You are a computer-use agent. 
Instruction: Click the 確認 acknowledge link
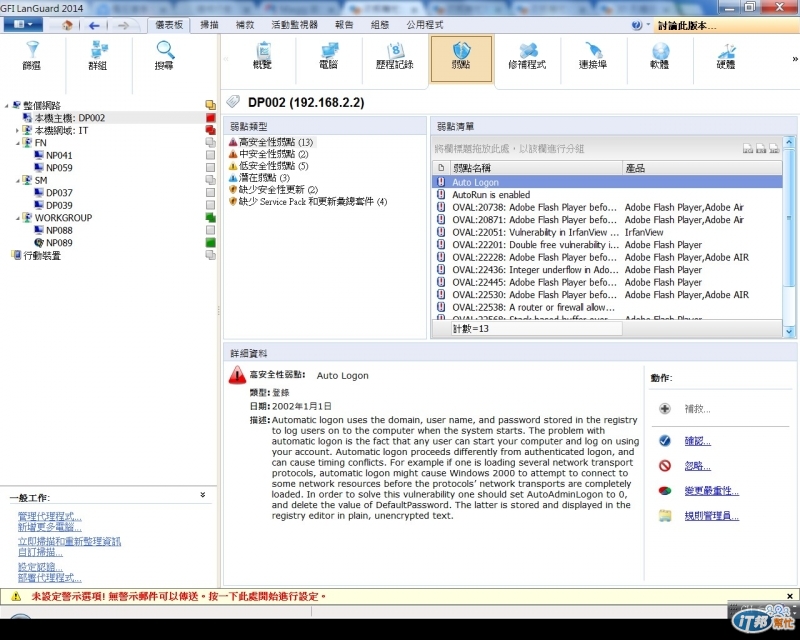[x=697, y=441]
